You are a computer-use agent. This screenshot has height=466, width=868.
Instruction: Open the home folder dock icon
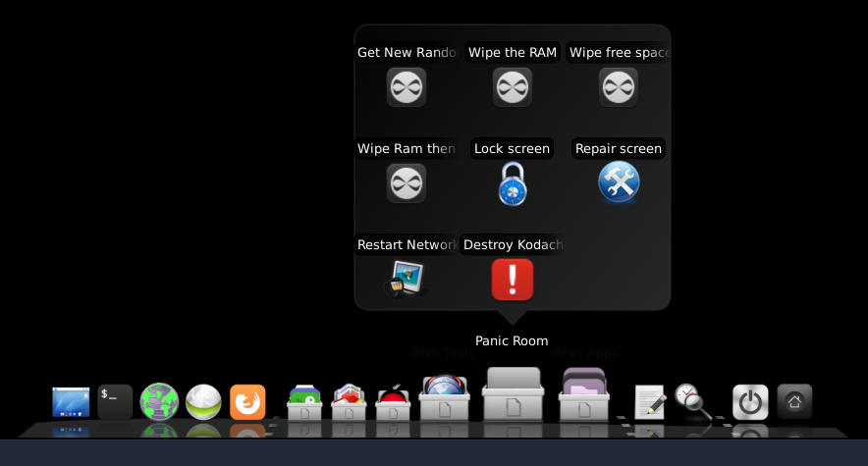coord(794,400)
